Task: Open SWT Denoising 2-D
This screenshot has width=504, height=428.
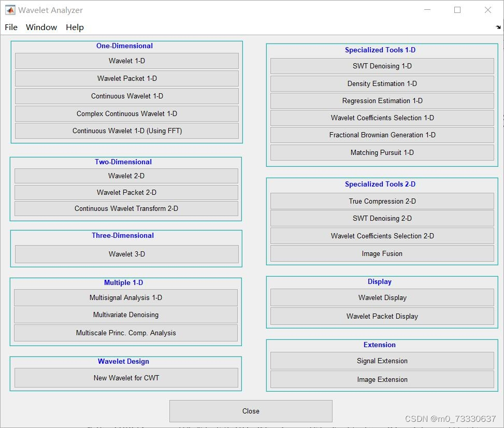Action: (382, 218)
